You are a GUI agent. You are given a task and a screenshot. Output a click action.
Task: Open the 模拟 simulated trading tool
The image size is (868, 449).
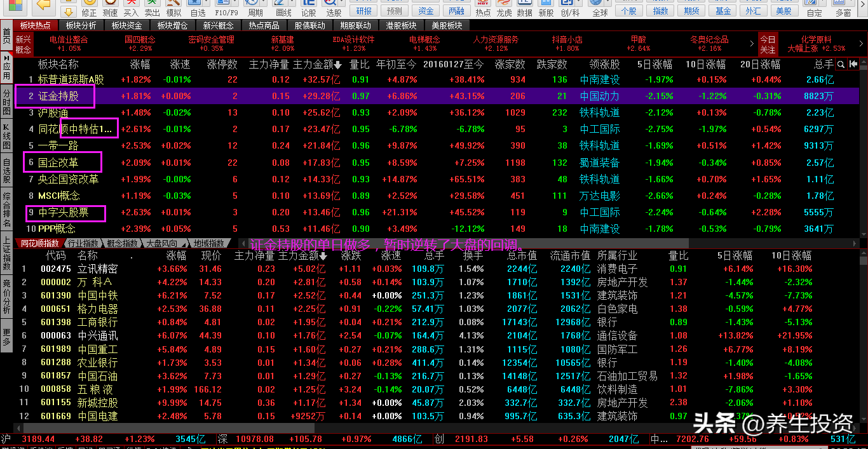(x=173, y=8)
